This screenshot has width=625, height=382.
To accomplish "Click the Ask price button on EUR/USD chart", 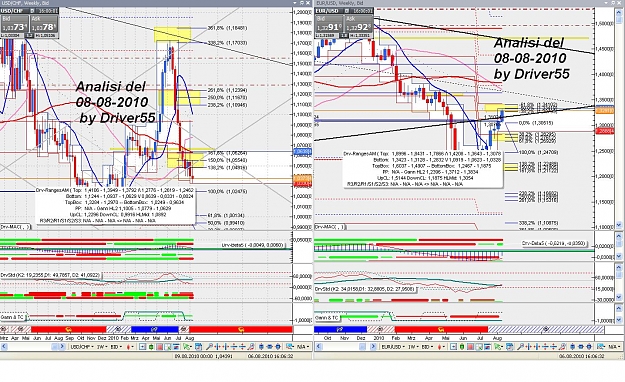I will point(358,24).
